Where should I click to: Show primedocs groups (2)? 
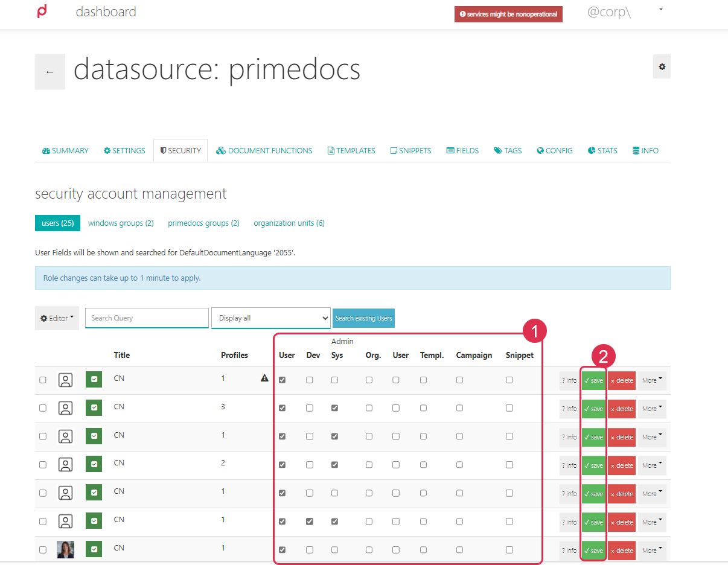click(x=203, y=223)
